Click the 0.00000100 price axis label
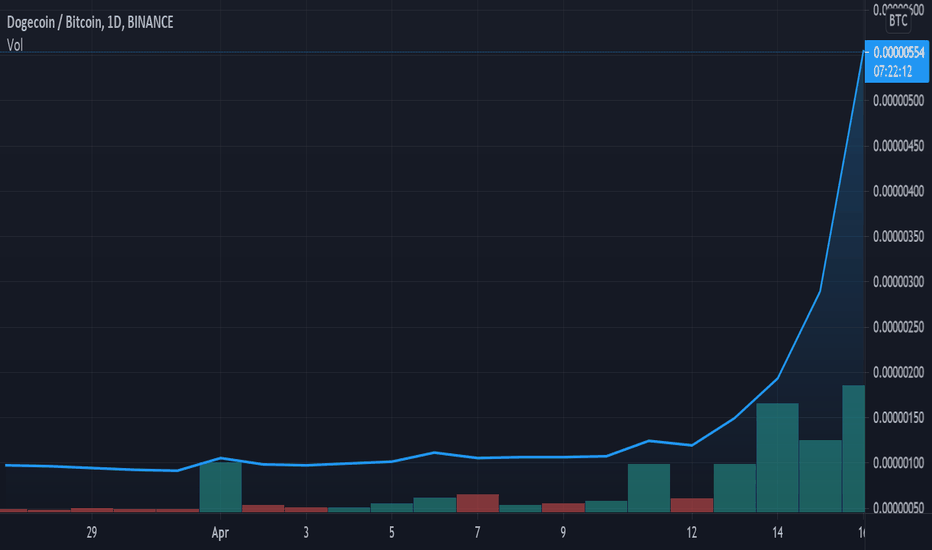Screen dimensions: 932x550 coord(899,463)
